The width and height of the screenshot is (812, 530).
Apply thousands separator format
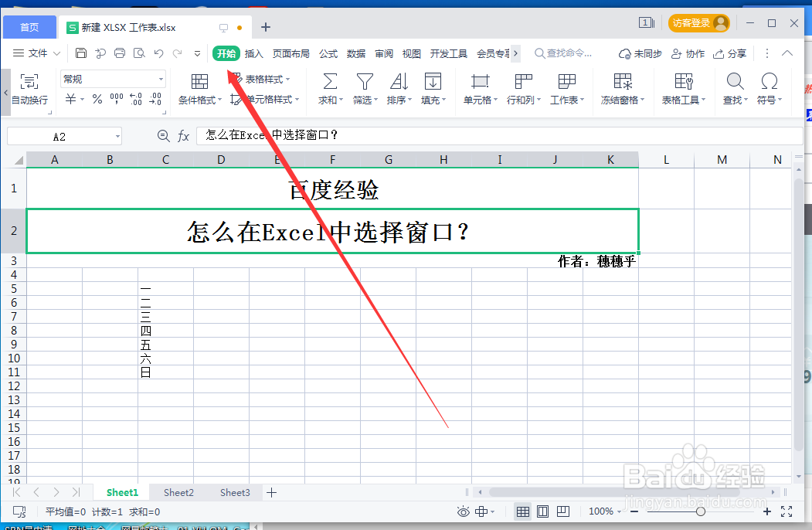pos(117,98)
